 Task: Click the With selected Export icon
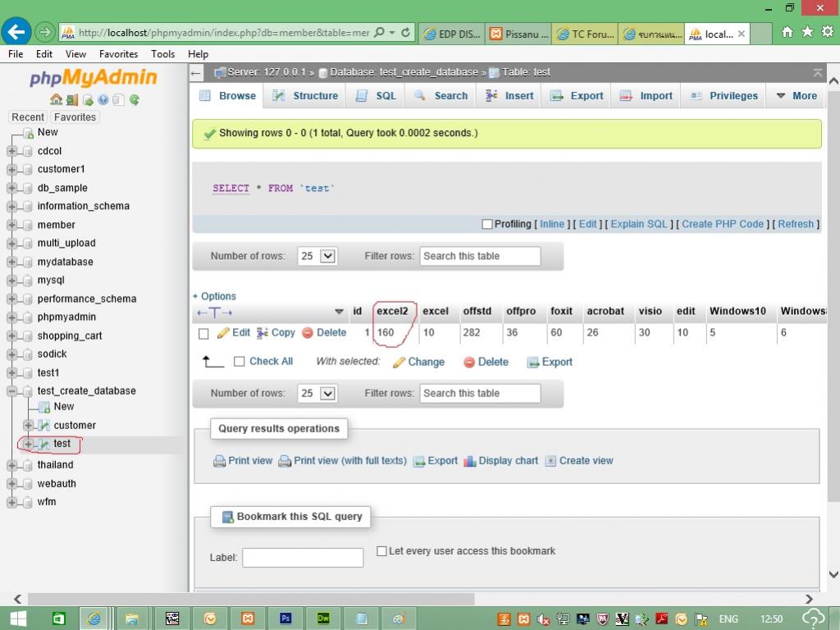532,363
